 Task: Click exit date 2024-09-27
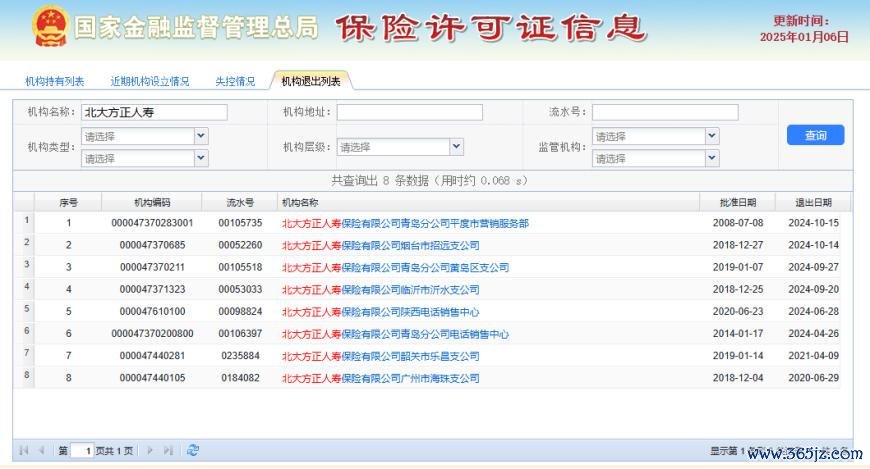point(813,268)
